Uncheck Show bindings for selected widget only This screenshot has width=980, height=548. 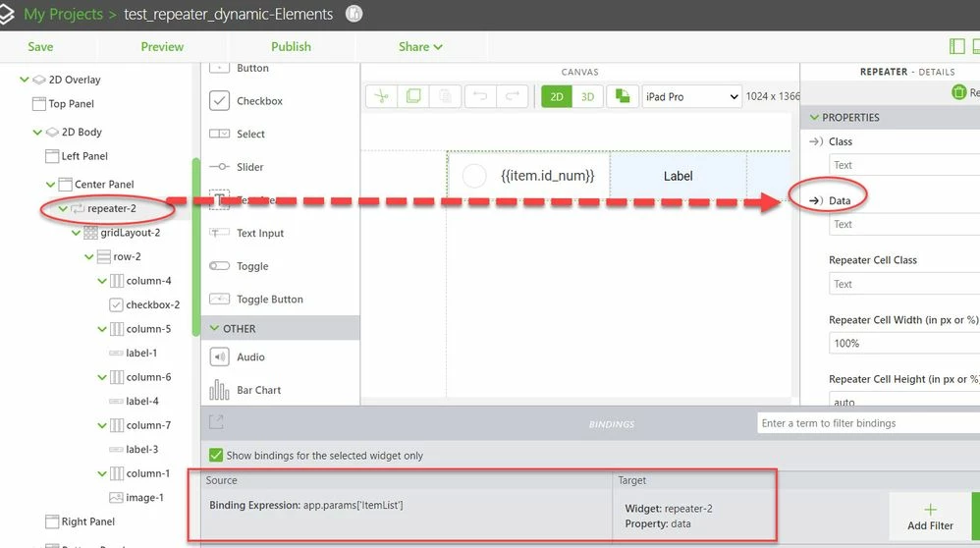[x=216, y=455]
